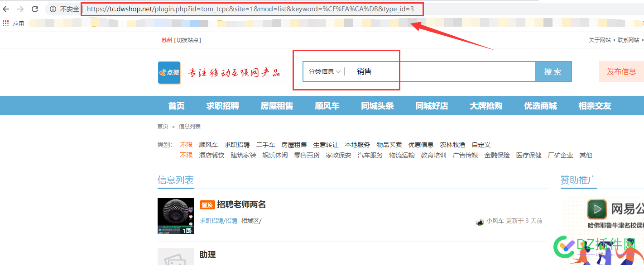
Task: Click the 发布信息 button
Action: point(621,71)
